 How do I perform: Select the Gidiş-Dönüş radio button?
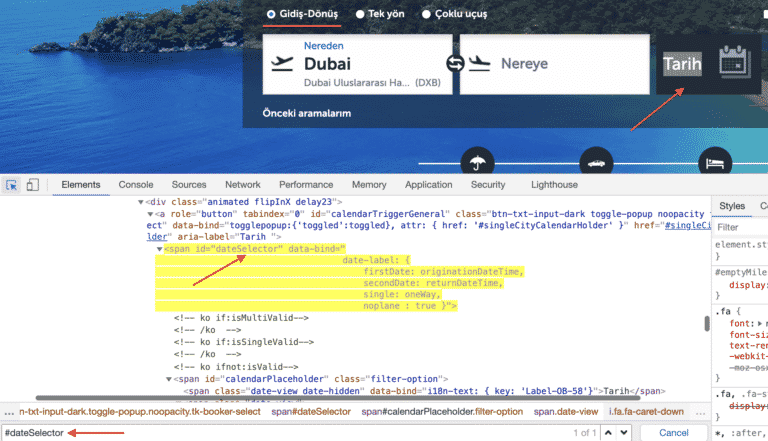(271, 15)
